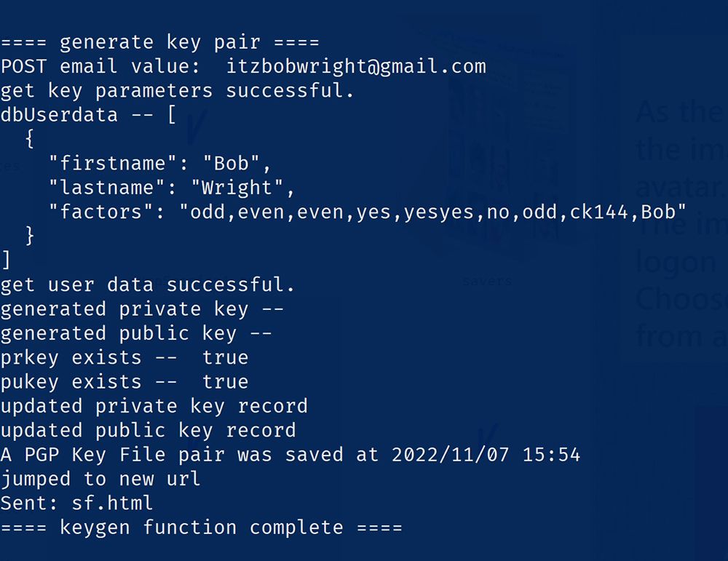
Task: Select the "lastname": "Wright" entry
Action: tap(171, 188)
